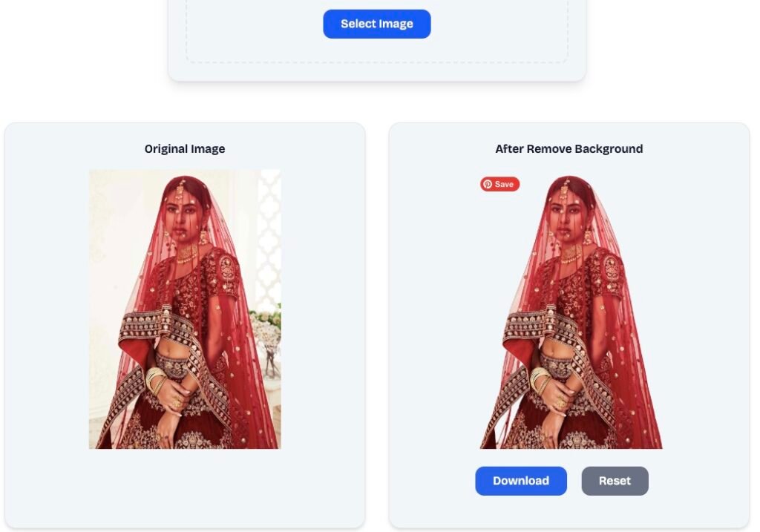Click empty area left of the Download button
The image size is (760, 532).
(x=430, y=481)
